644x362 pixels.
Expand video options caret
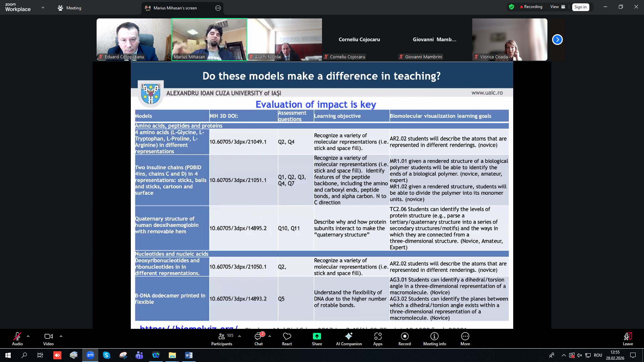[x=61, y=336]
